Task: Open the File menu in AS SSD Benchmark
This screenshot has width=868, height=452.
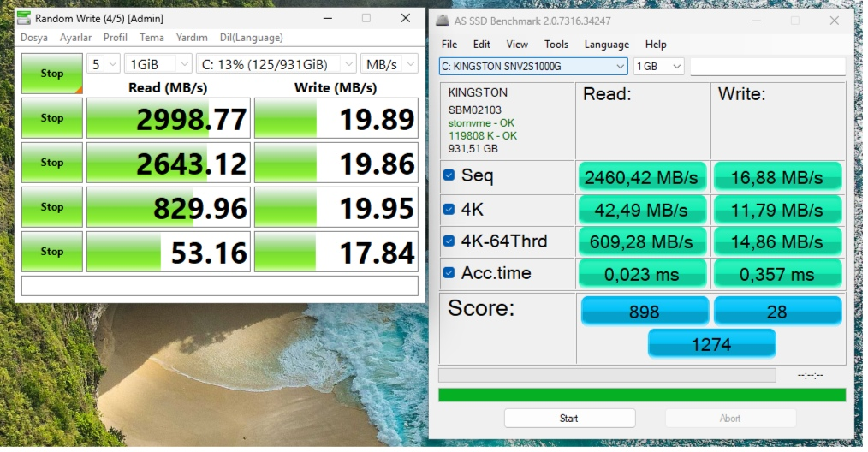Action: pyautogui.click(x=449, y=45)
